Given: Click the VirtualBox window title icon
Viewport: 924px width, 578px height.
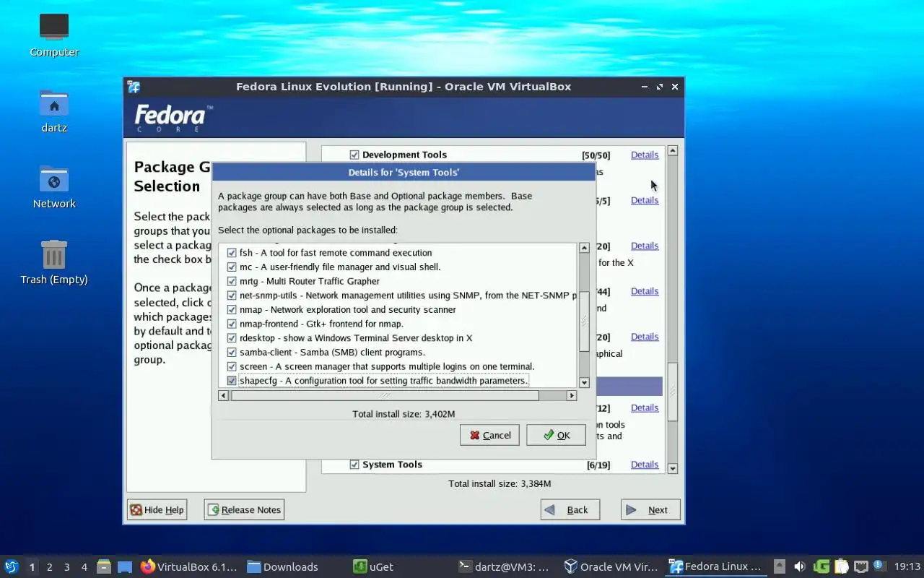Looking at the screenshot, I should click(x=134, y=87).
